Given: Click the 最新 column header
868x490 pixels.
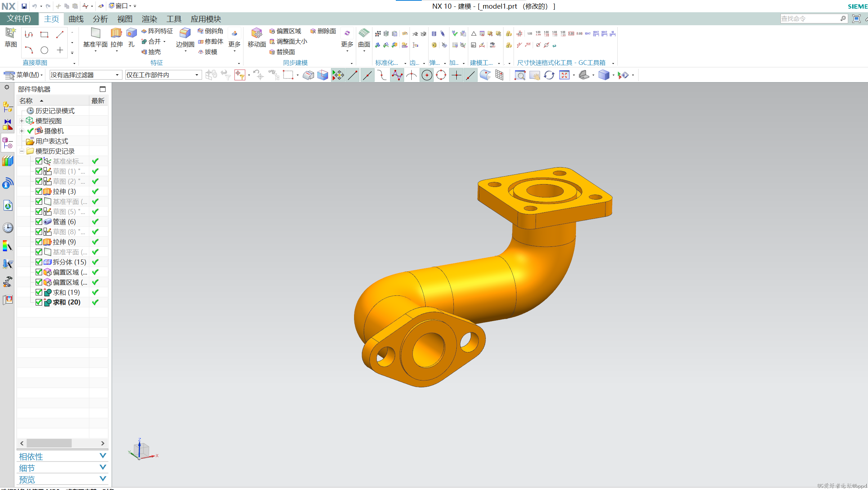Looking at the screenshot, I should click(98, 101).
